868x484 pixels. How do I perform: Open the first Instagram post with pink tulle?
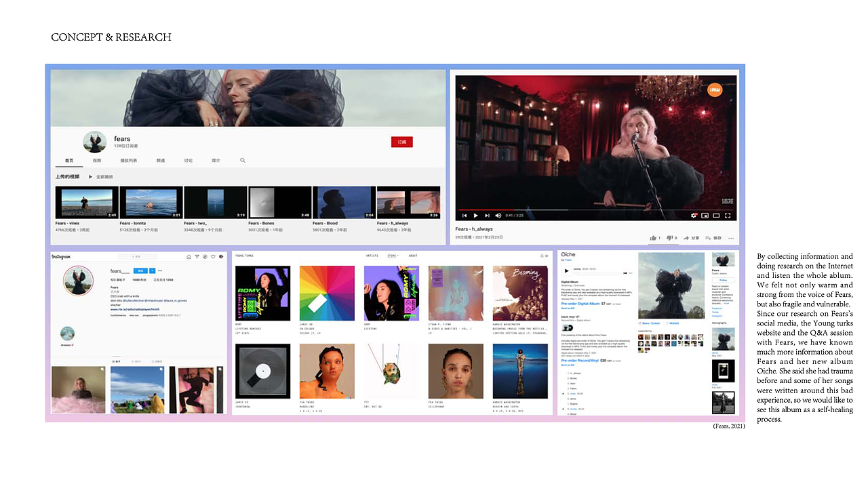point(79,390)
